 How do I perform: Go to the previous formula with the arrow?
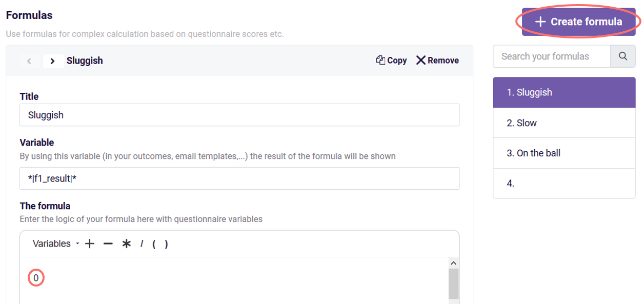coord(29,60)
